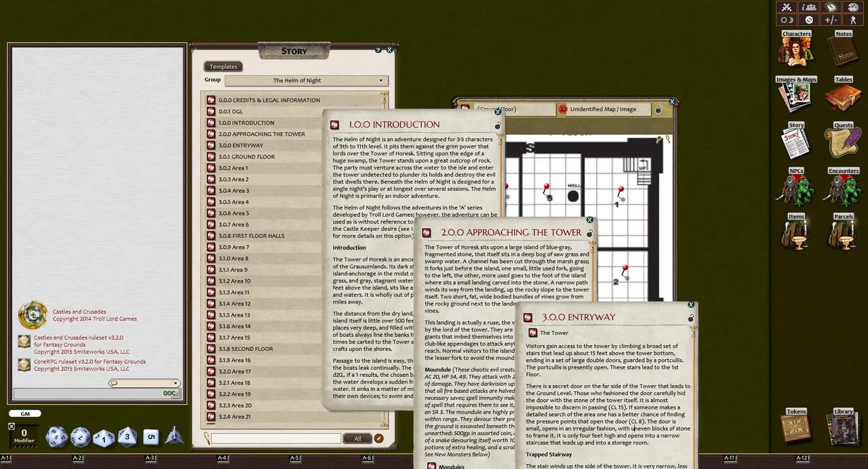
Task: Open the Items sidebar icon
Action: tap(796, 232)
